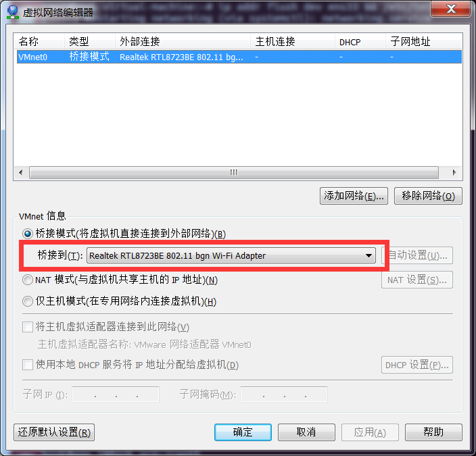Select the bridged mode radio button
Viewport: 476px width, 456px height.
tap(28, 234)
